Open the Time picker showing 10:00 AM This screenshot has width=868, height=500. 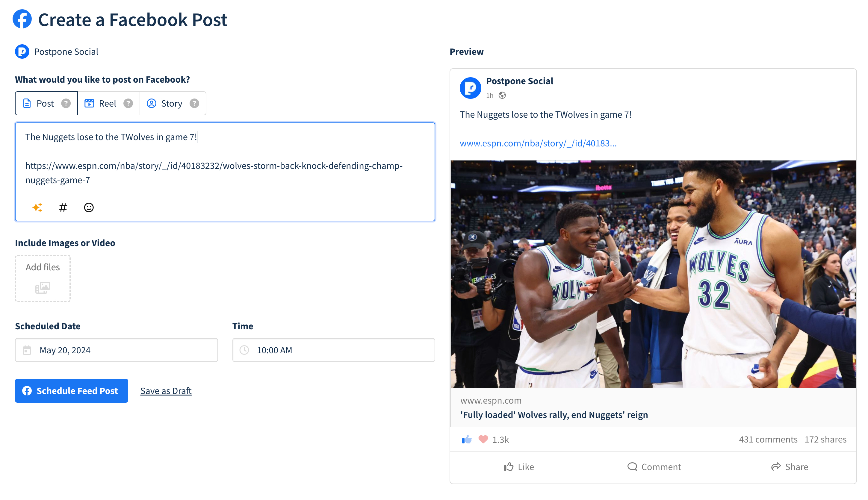coord(334,350)
